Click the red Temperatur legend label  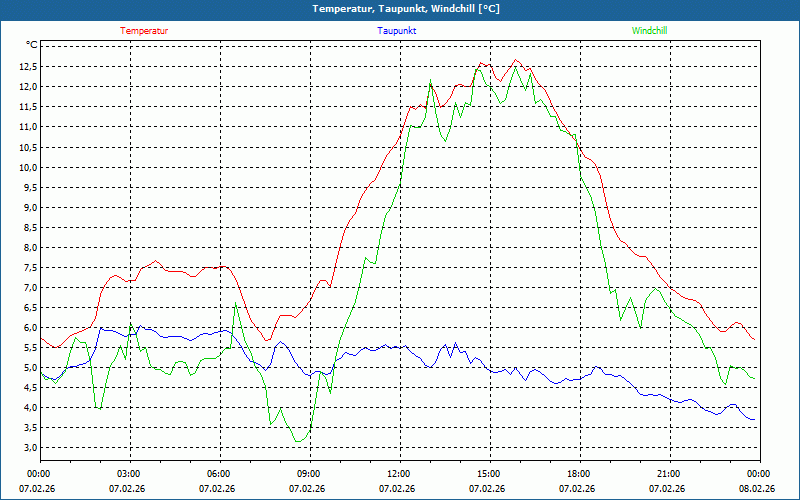pos(144,30)
